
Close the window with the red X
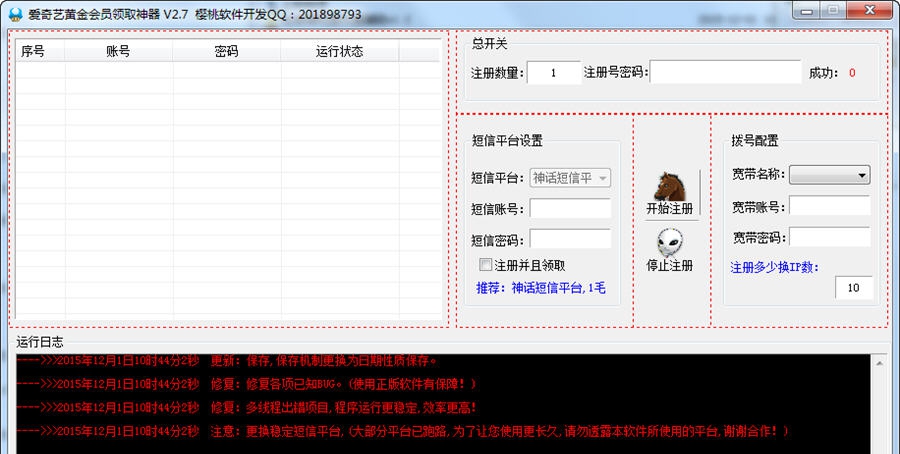(x=870, y=10)
